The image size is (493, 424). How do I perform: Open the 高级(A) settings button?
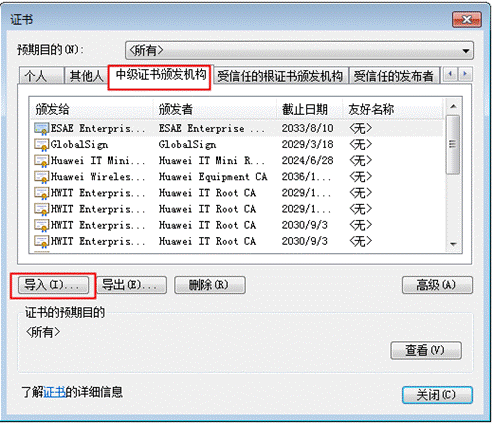coord(437,285)
